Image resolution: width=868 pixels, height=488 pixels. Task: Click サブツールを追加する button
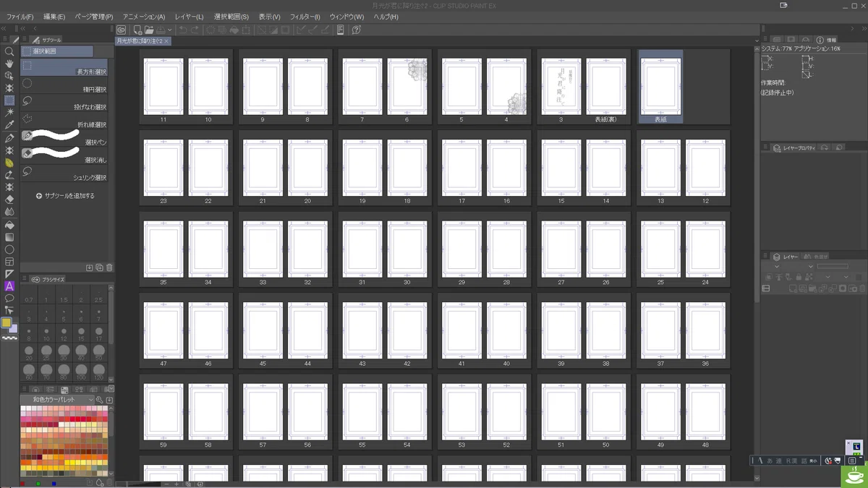[65, 196]
